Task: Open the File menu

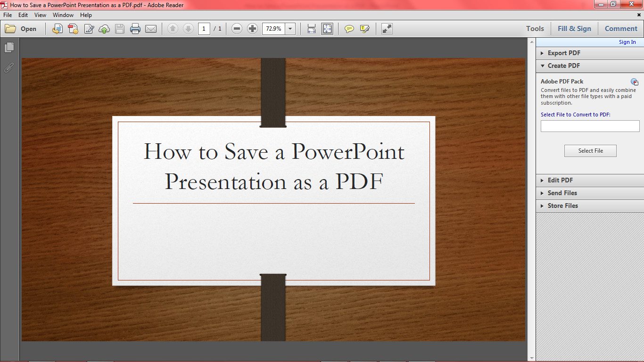Action: point(8,15)
